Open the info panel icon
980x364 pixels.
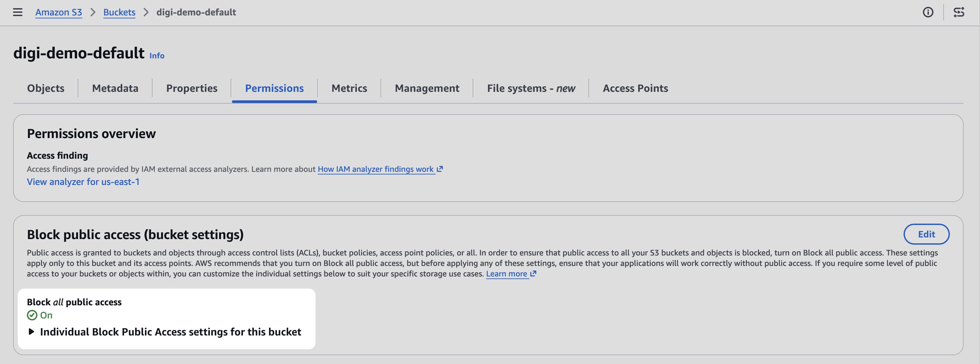point(928,12)
